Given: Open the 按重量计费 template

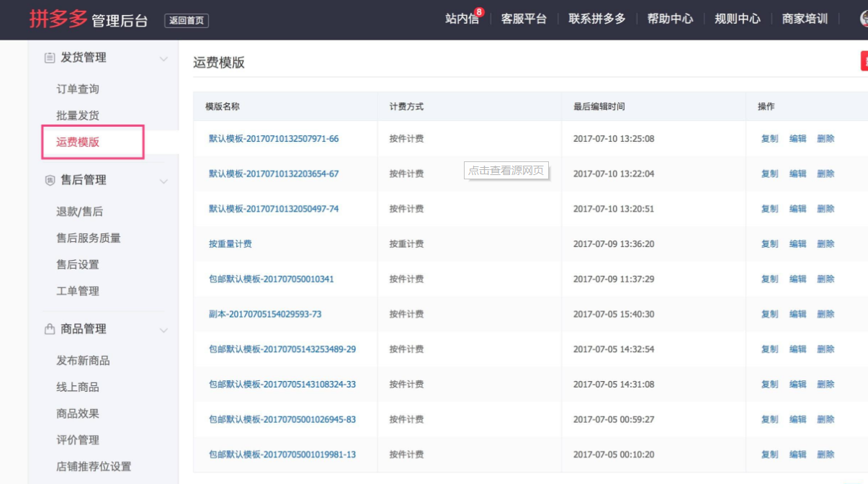Looking at the screenshot, I should [231, 244].
